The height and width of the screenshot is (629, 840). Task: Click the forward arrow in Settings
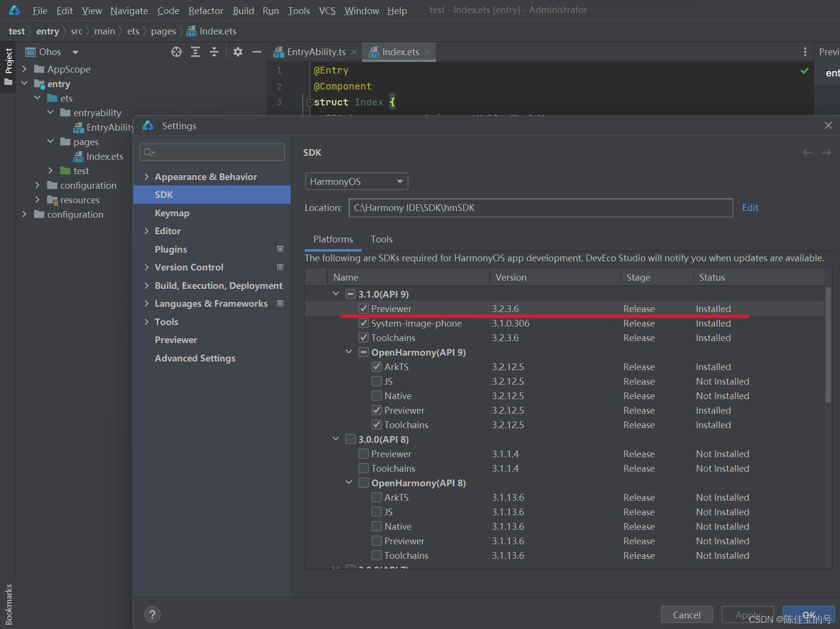pyautogui.click(x=827, y=152)
